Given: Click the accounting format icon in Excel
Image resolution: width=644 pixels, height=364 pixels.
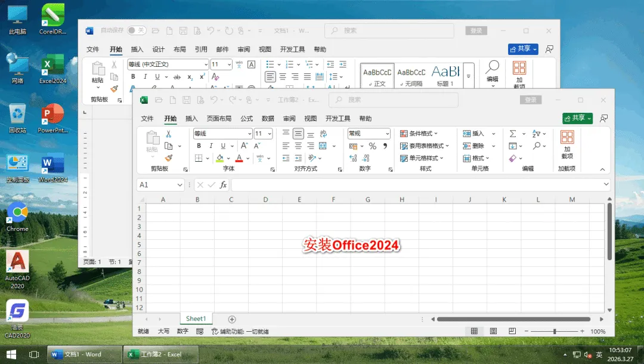Looking at the screenshot, I should pyautogui.click(x=353, y=146).
